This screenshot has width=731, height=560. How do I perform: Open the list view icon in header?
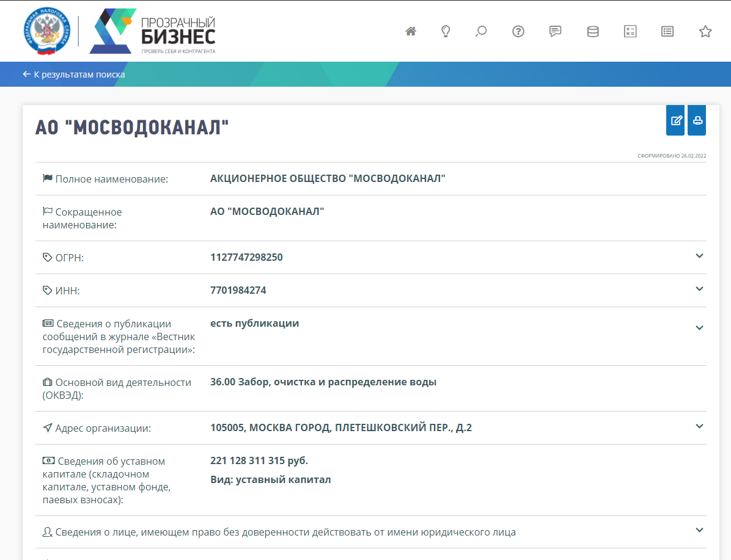coord(667,31)
